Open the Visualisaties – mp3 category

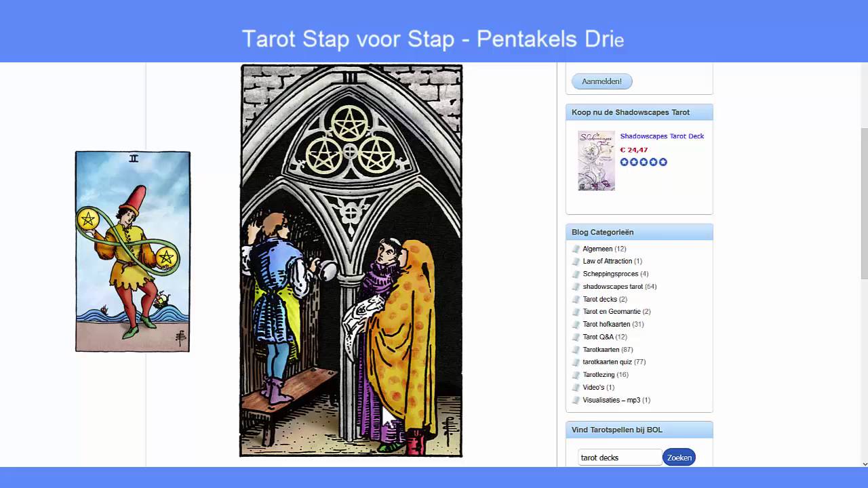tap(611, 400)
